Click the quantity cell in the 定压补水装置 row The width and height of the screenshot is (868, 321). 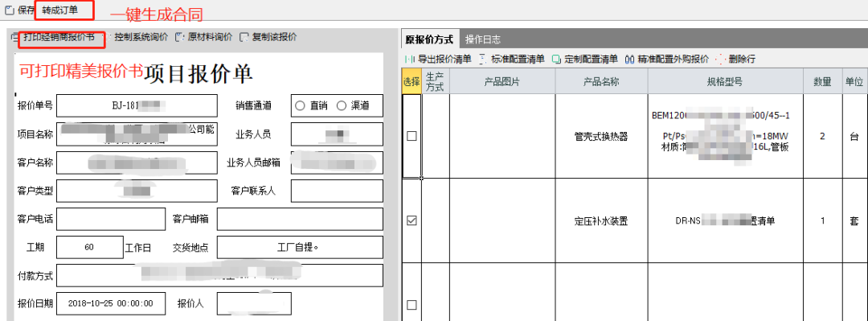tap(823, 220)
